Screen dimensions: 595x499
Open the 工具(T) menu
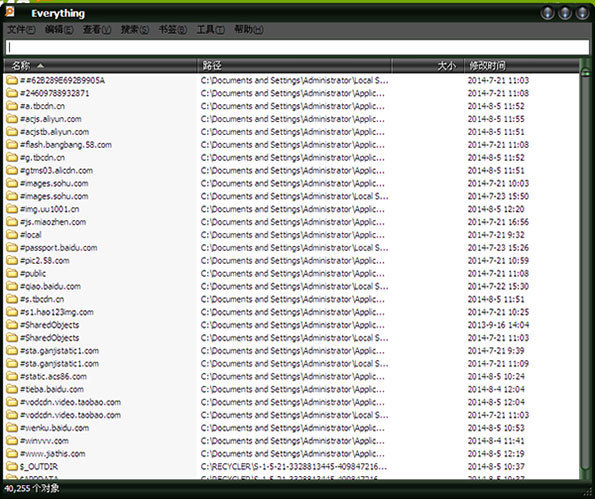tap(211, 30)
